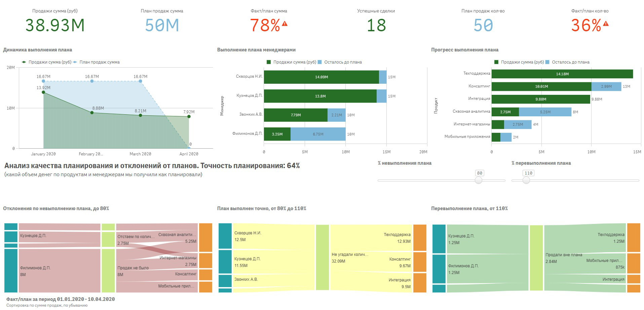
Task: Select 'Кузнецов Д.П. 1.25M' in overfulfillment Sankey
Action: tap(439, 239)
